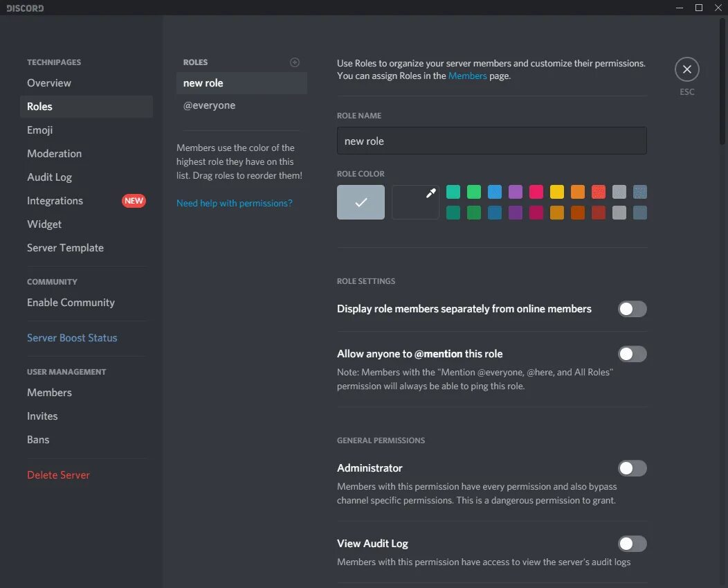Pick the teal swatch in the top row
The width and height of the screenshot is (728, 588).
point(453,192)
